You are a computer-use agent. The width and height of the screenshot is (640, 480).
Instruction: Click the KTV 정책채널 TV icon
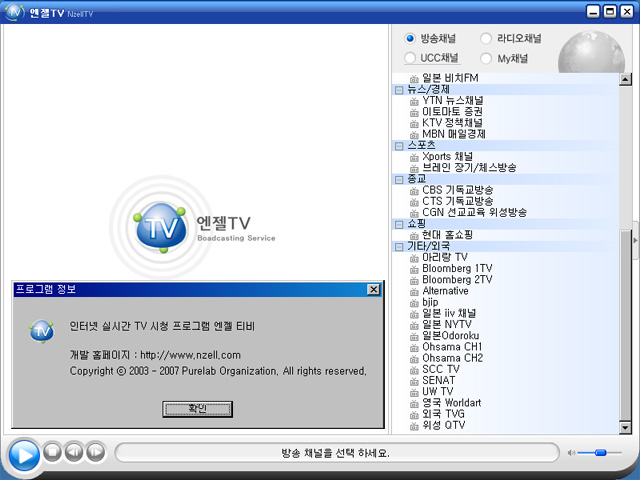414,123
